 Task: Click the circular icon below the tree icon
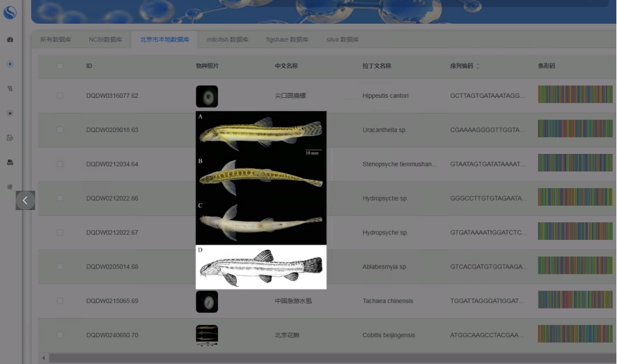click(10, 113)
